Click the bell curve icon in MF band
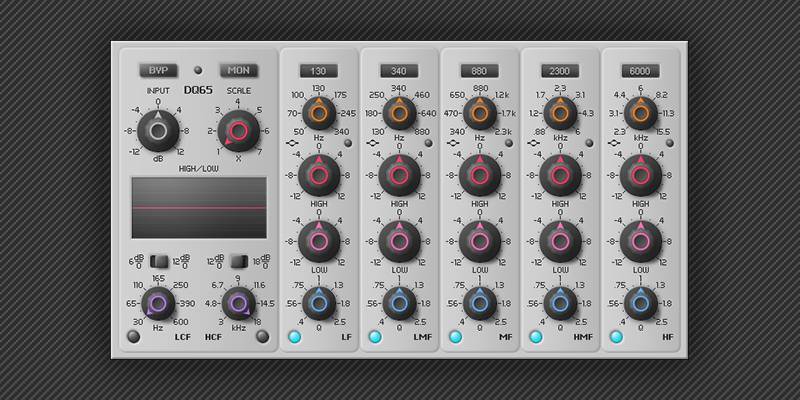The width and height of the screenshot is (800, 400). [453, 143]
